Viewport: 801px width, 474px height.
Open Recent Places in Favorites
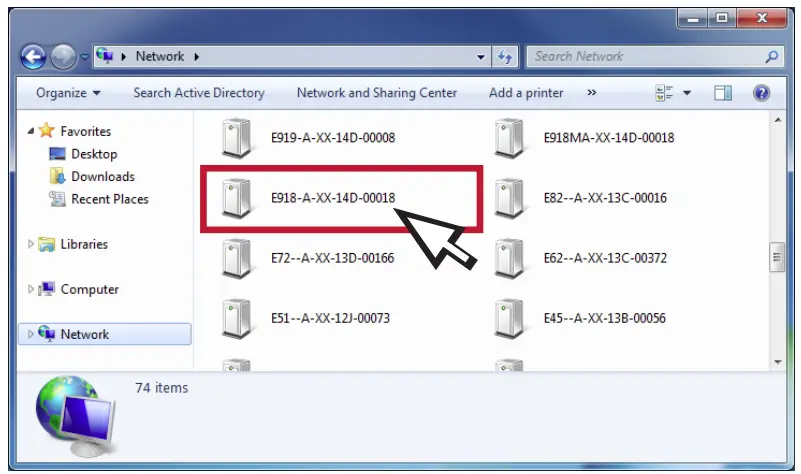[x=110, y=199]
